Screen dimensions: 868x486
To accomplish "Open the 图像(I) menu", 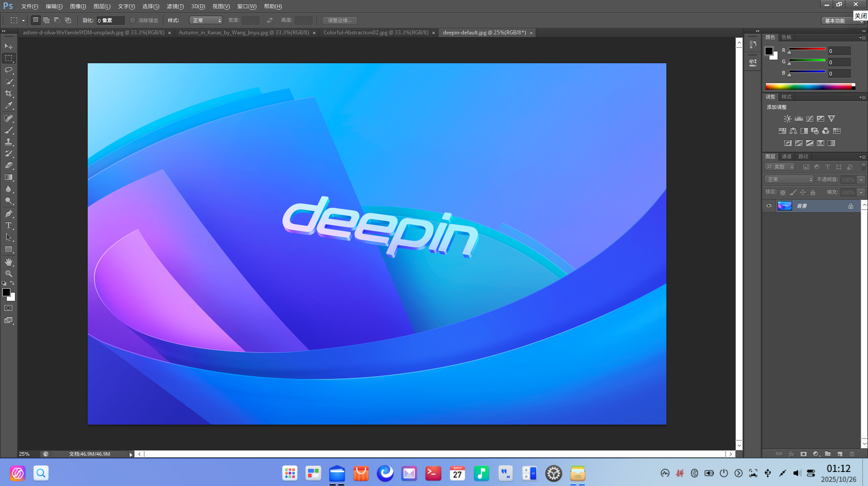I will pyautogui.click(x=78, y=6).
